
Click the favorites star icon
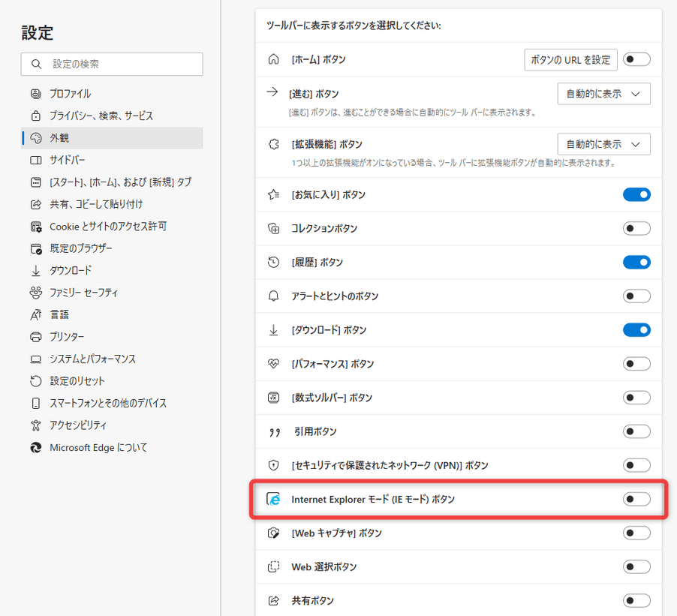point(273,194)
